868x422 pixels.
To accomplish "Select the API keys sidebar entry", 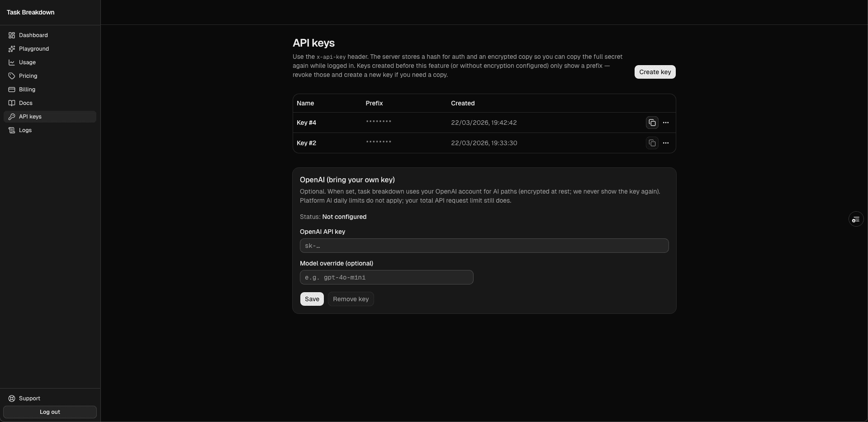I will [x=29, y=116].
